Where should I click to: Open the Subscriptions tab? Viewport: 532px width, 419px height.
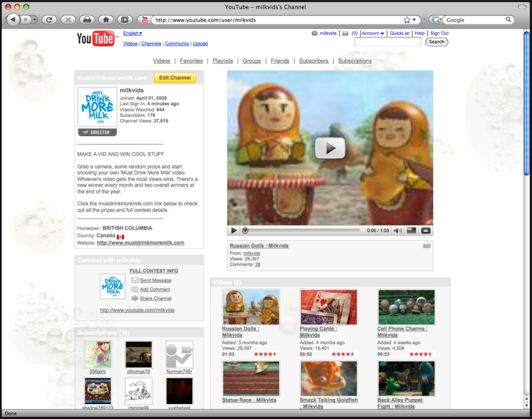[355, 61]
